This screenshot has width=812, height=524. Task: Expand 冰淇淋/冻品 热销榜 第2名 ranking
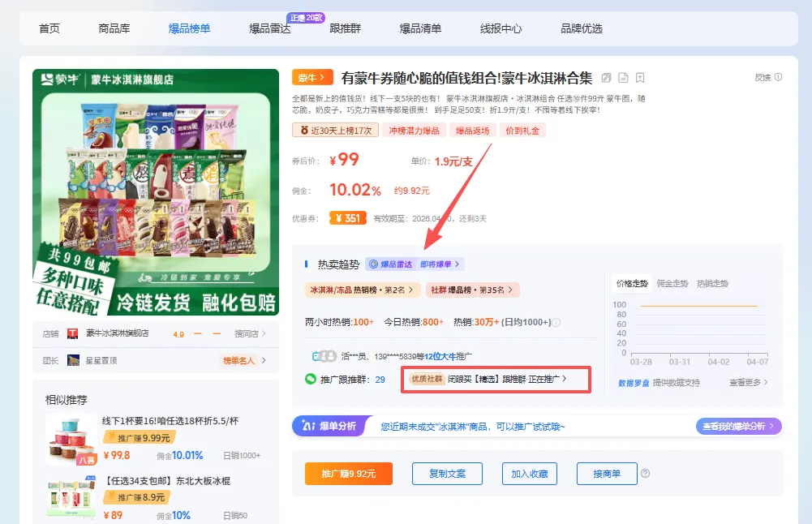362,290
